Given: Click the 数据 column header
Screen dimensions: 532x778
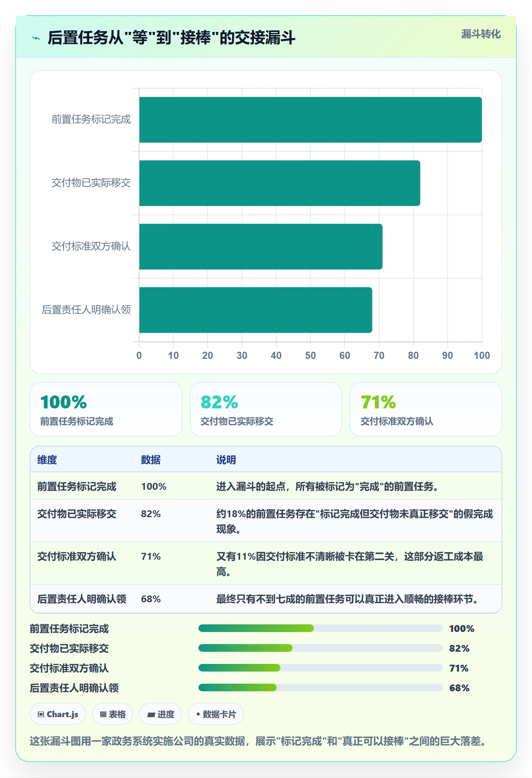Looking at the screenshot, I should click(151, 460).
